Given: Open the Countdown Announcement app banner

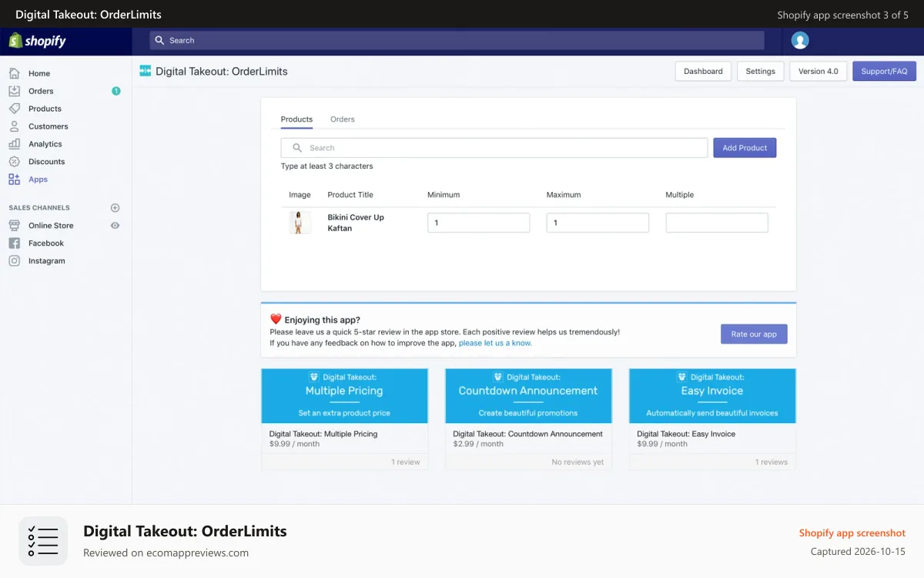Looking at the screenshot, I should coord(528,396).
